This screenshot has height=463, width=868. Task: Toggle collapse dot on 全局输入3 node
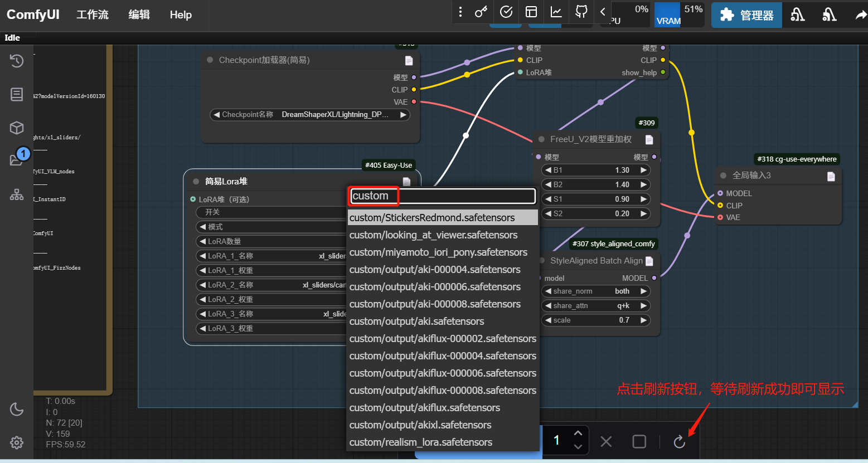723,176
